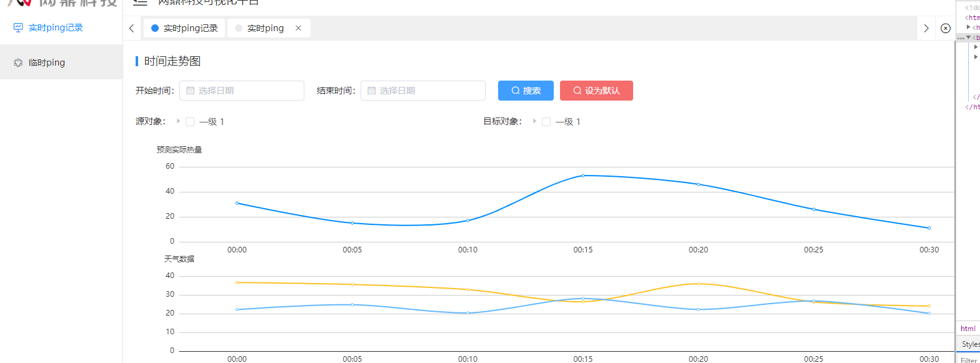Click the html breadcrumb in DevTools
The width and height of the screenshot is (980, 363).
(967, 329)
